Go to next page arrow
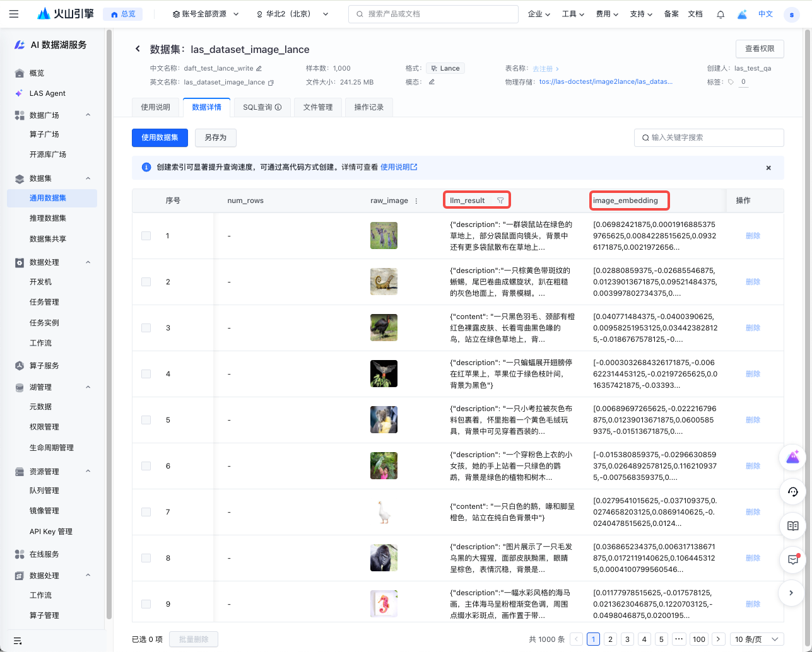 pyautogui.click(x=718, y=639)
